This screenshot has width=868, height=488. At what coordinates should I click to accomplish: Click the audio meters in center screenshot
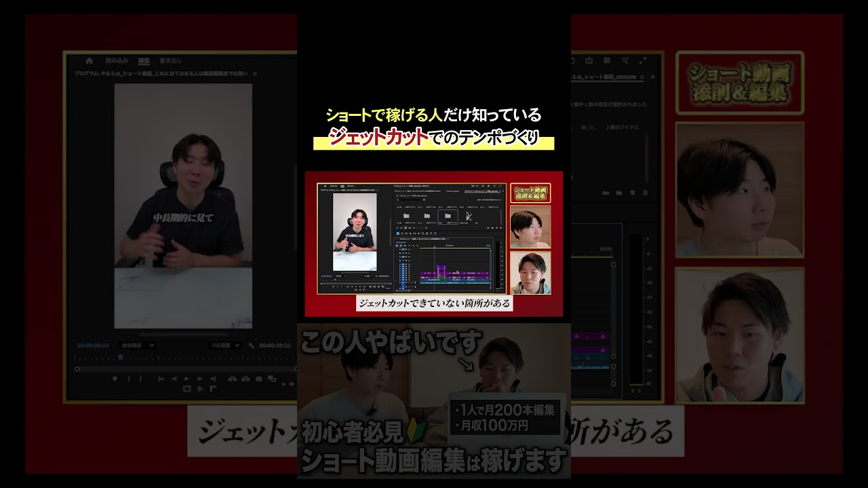[x=499, y=266]
